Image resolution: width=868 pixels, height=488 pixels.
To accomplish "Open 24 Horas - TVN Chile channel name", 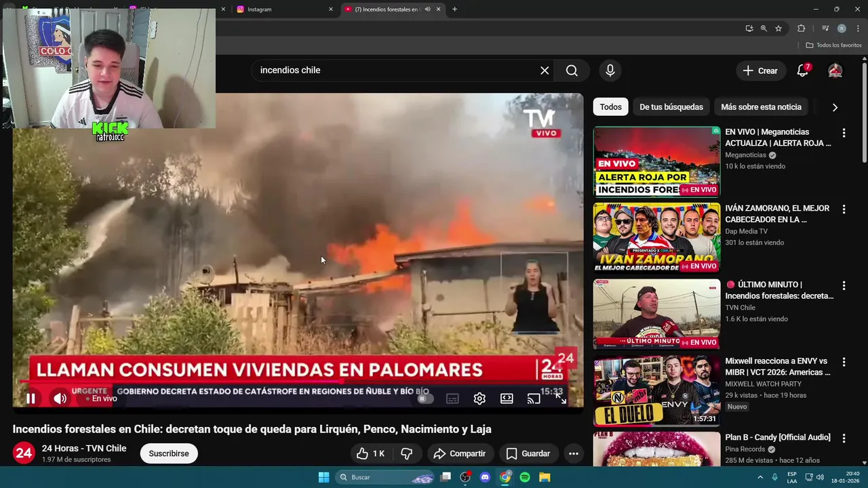I will (84, 448).
